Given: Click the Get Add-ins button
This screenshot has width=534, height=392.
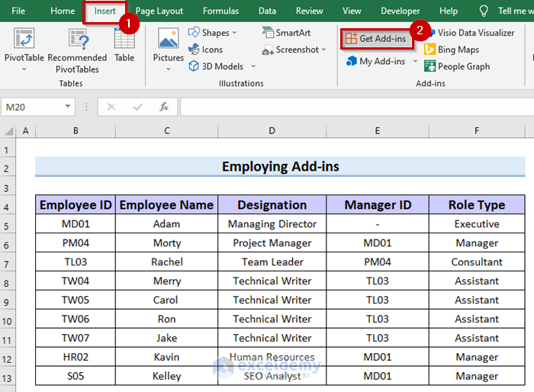Looking at the screenshot, I should [x=375, y=38].
